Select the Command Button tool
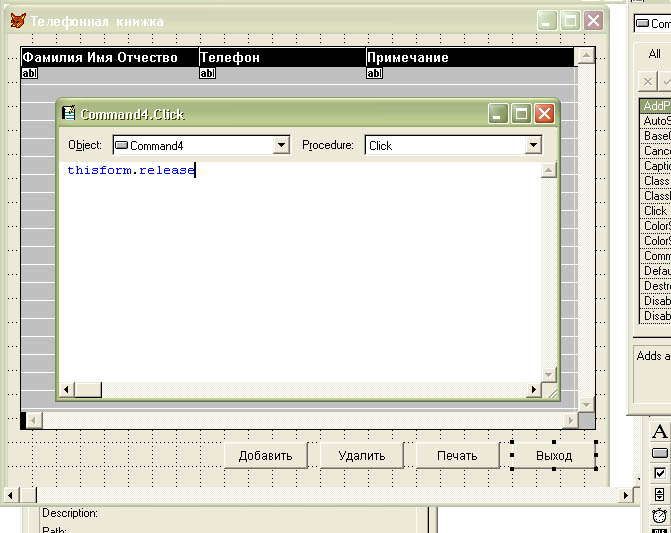Image resolution: width=671 pixels, height=533 pixels. coord(660,453)
